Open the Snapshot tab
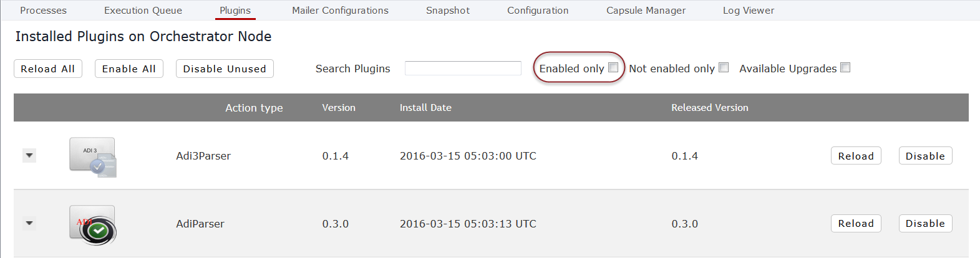 point(448,11)
